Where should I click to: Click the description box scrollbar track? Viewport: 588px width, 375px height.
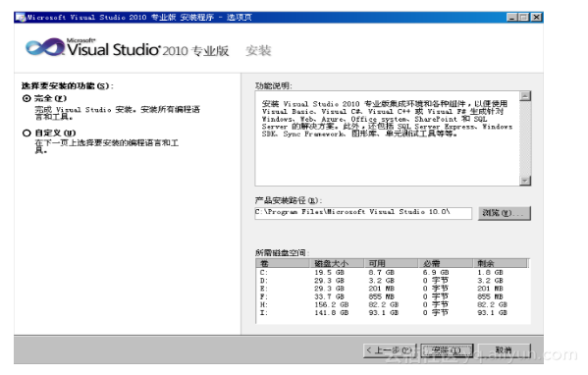pyautogui.click(x=525, y=138)
